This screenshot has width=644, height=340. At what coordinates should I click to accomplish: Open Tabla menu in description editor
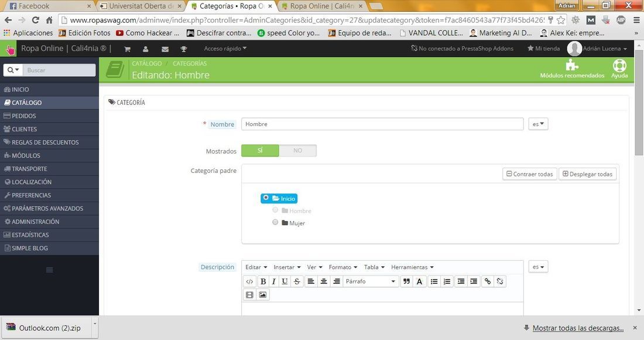(x=374, y=267)
